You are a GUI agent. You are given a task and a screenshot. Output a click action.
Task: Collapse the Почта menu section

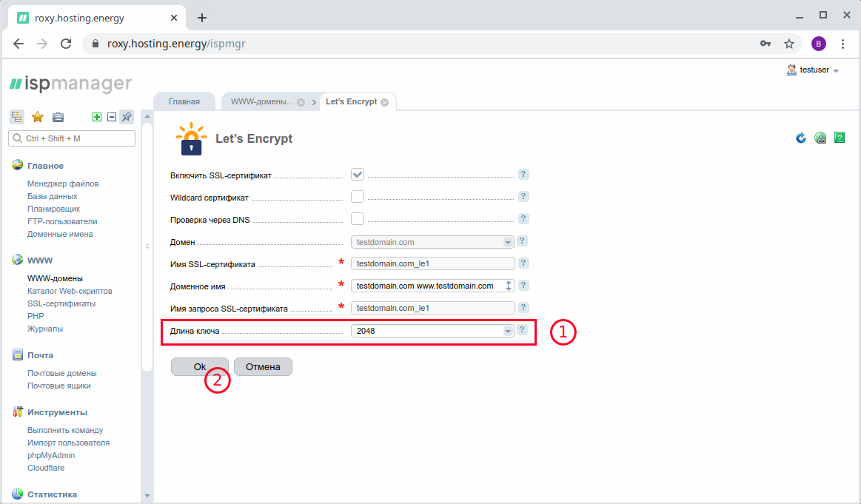coord(40,355)
